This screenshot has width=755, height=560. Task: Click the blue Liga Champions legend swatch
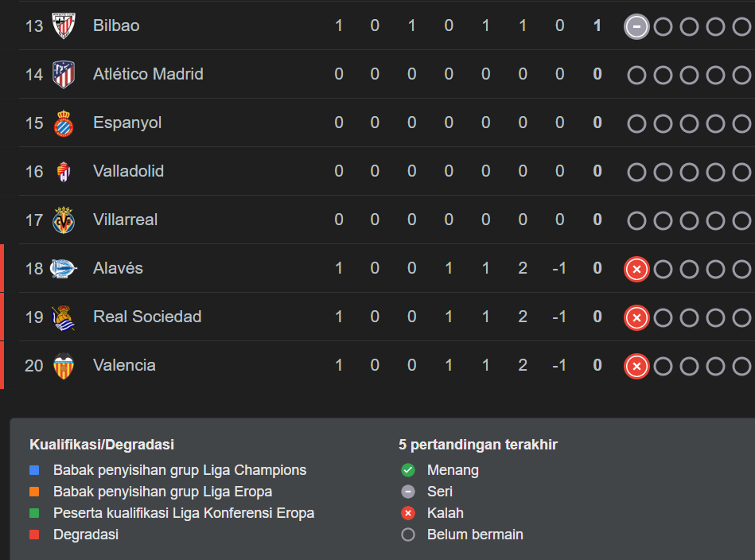[x=34, y=470]
